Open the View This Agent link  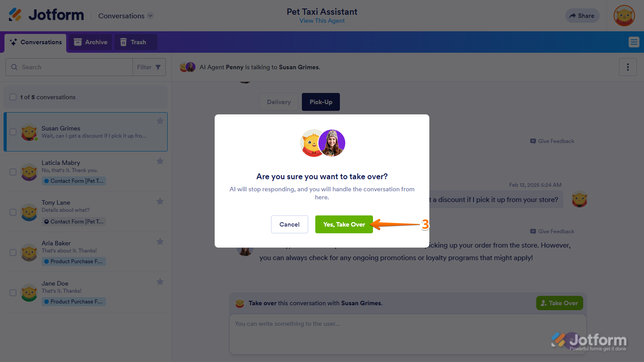click(x=322, y=21)
